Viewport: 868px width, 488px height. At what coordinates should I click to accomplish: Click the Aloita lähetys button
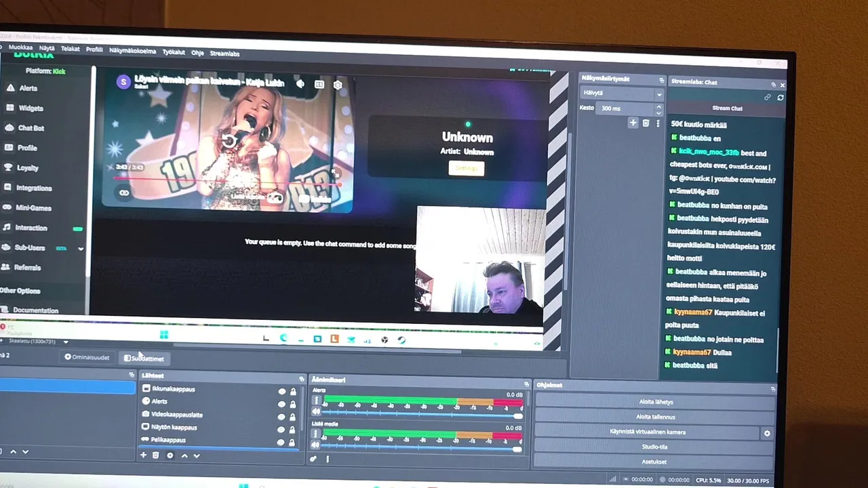point(655,402)
